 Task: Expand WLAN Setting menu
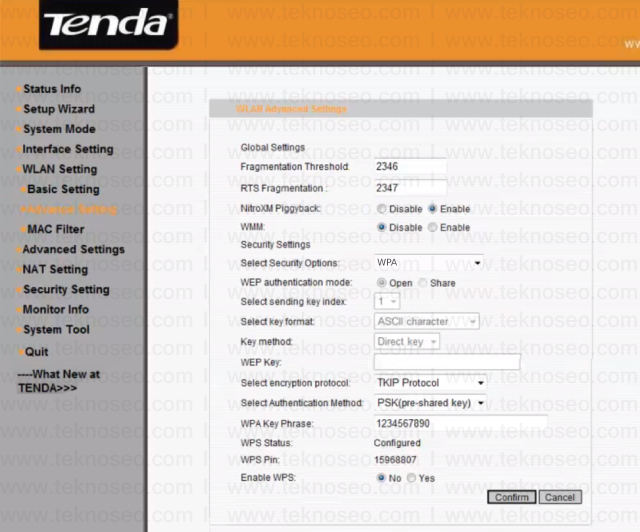tap(60, 169)
